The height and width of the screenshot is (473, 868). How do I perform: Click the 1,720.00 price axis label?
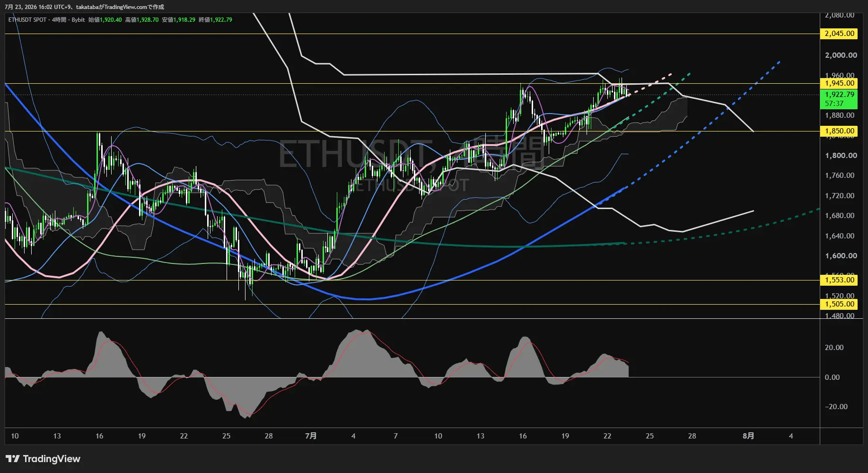pos(840,196)
